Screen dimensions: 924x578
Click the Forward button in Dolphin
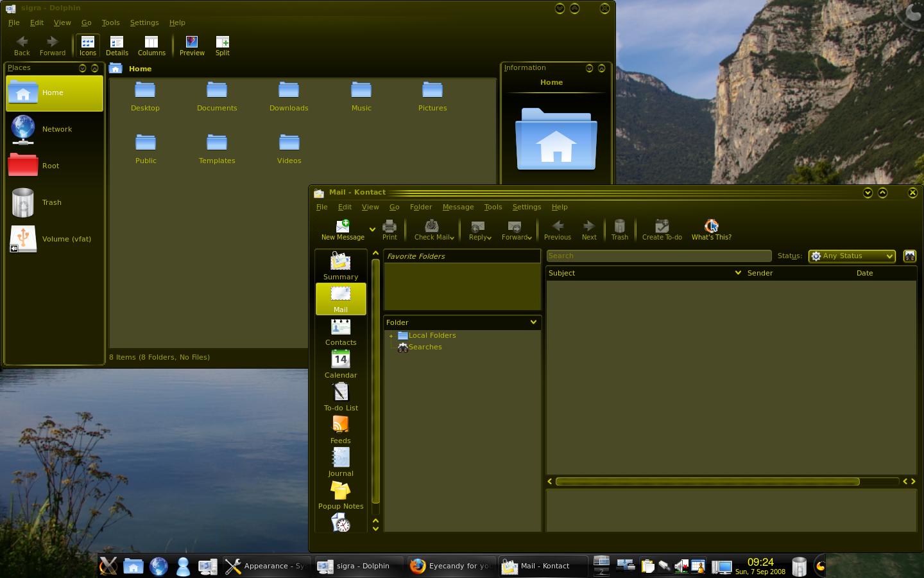point(53,46)
